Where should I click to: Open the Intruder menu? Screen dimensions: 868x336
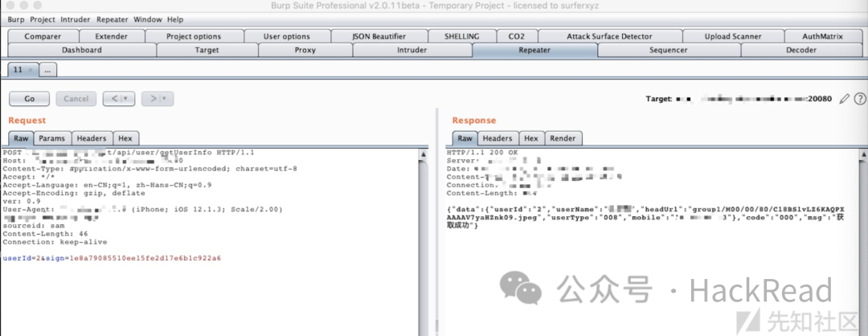click(76, 19)
